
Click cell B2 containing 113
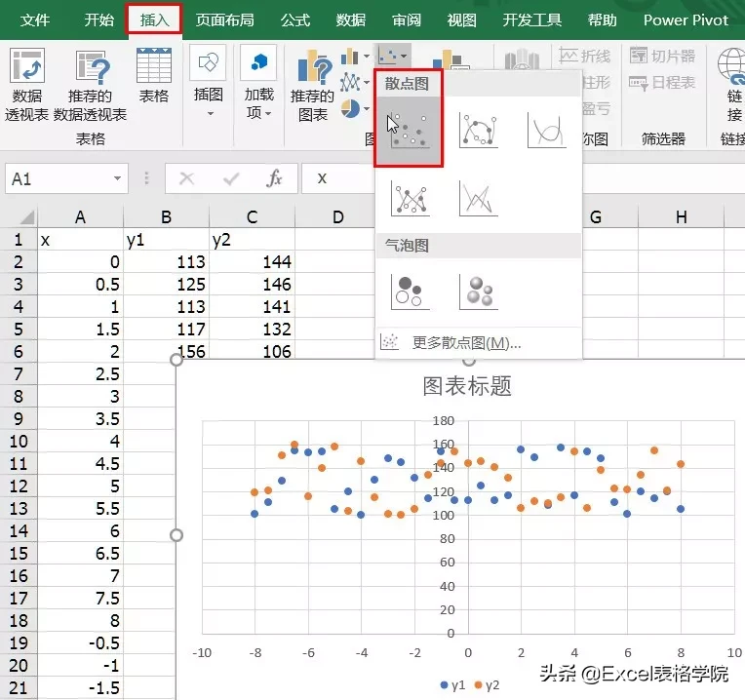tap(166, 261)
